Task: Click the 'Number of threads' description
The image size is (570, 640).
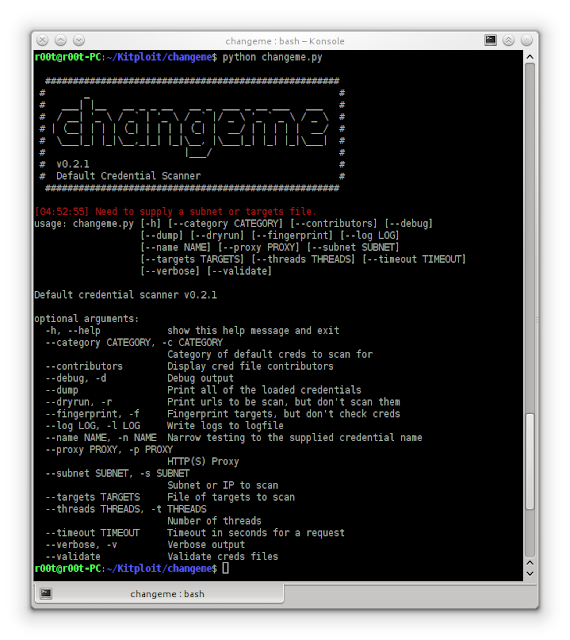Action: pyautogui.click(x=214, y=521)
